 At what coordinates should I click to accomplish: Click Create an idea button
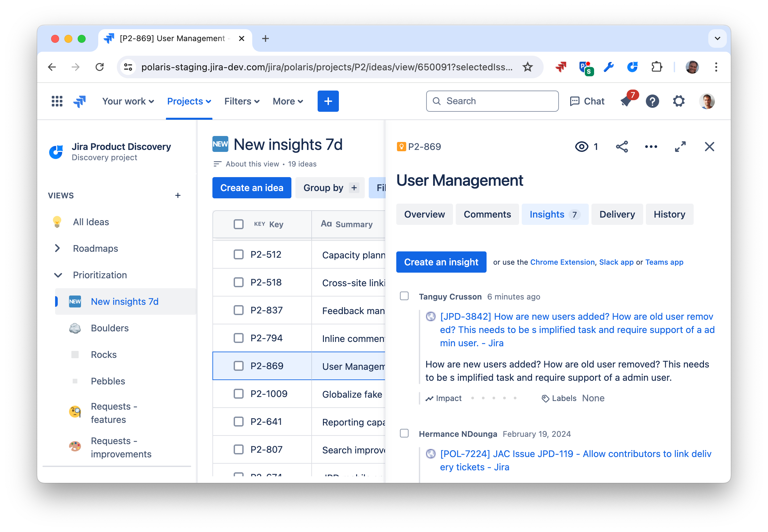[252, 188]
